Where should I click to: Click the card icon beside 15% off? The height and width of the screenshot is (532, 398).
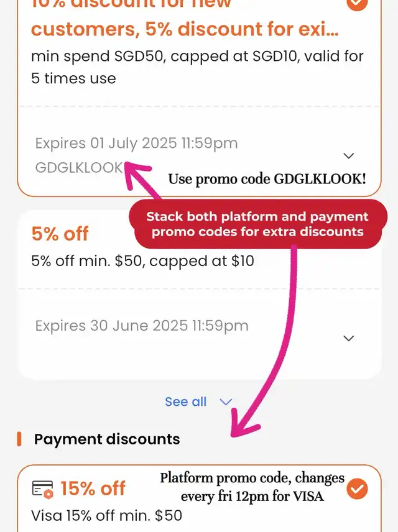pos(43,489)
